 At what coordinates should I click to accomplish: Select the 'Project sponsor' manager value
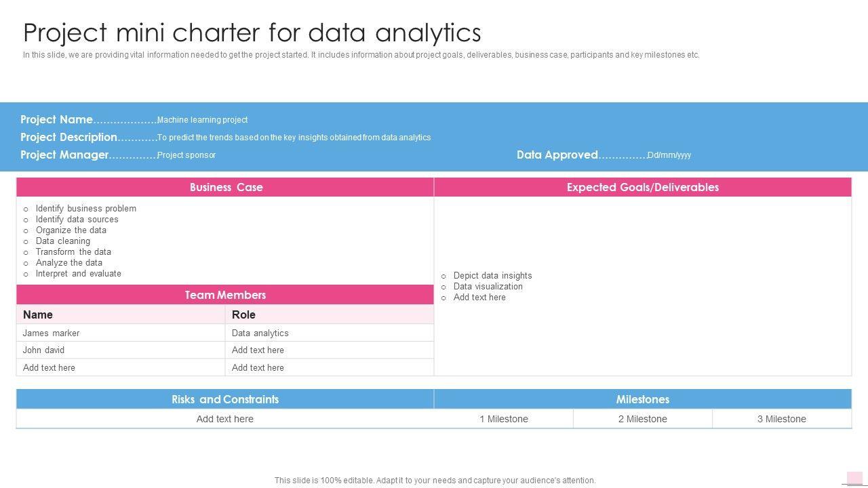186,155
